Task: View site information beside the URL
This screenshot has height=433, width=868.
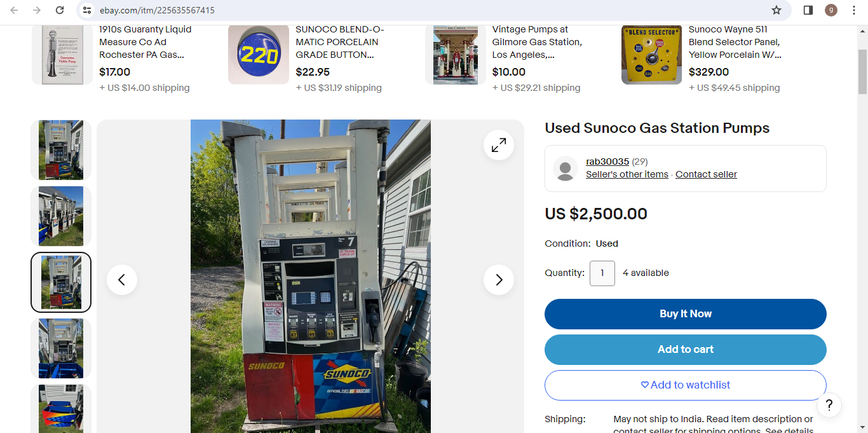Action: click(x=88, y=10)
